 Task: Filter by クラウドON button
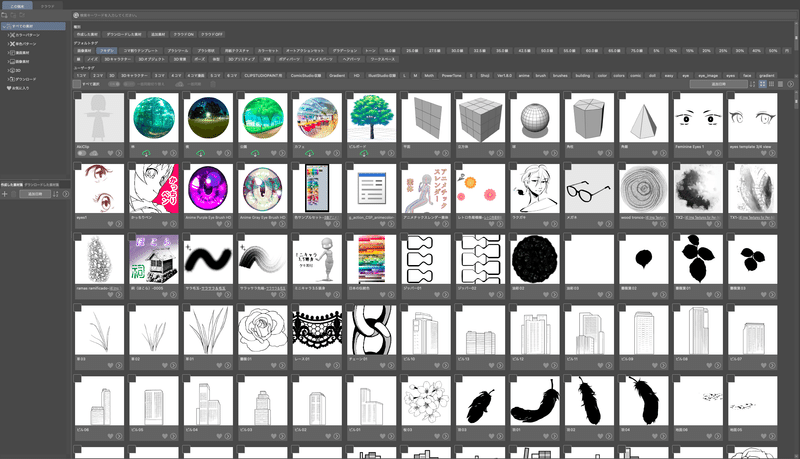184,34
